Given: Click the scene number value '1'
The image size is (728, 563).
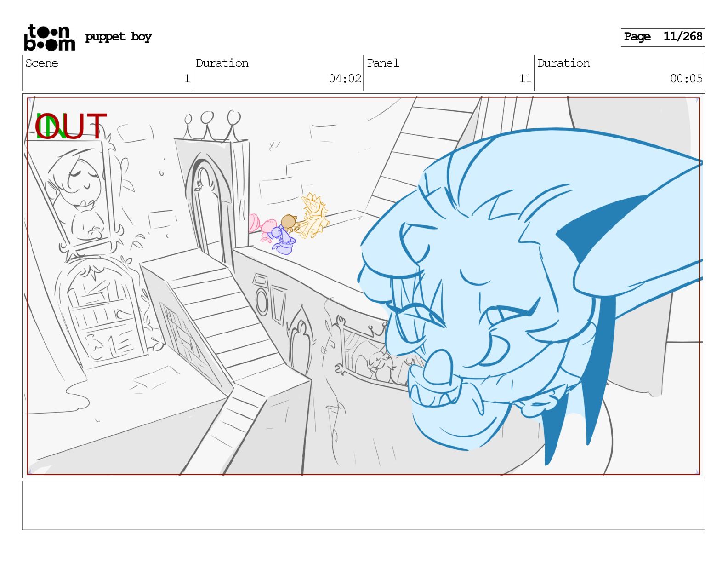Looking at the screenshot, I should (x=187, y=79).
